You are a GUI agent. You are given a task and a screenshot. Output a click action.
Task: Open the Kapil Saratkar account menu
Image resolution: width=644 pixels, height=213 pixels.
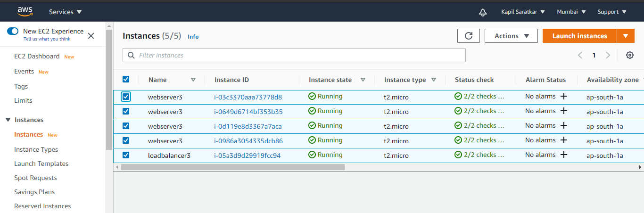(523, 12)
